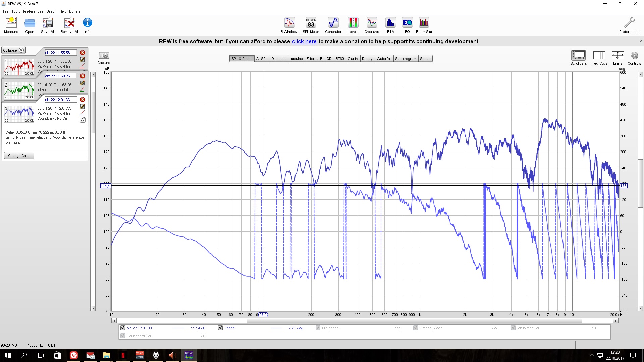644x362 pixels.
Task: Save all measurements with the Save All icon
Action: [48, 25]
